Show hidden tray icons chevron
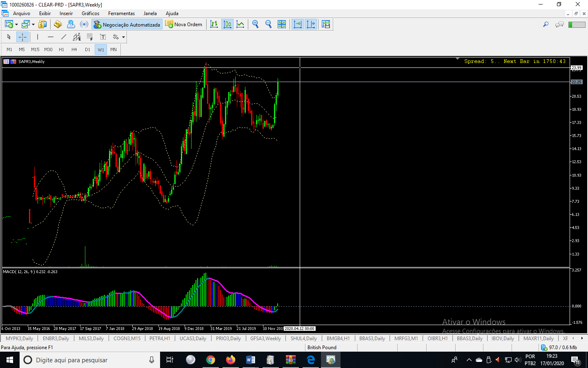The height and width of the screenshot is (368, 588). click(x=469, y=360)
